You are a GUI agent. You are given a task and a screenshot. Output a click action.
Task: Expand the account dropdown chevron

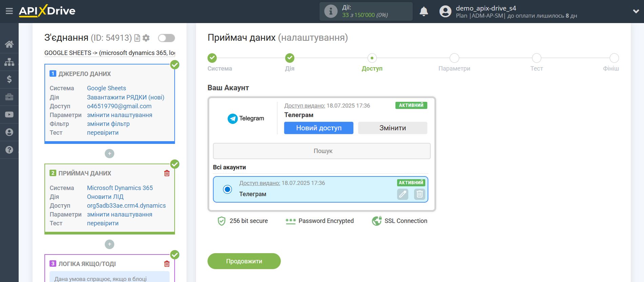(x=636, y=11)
